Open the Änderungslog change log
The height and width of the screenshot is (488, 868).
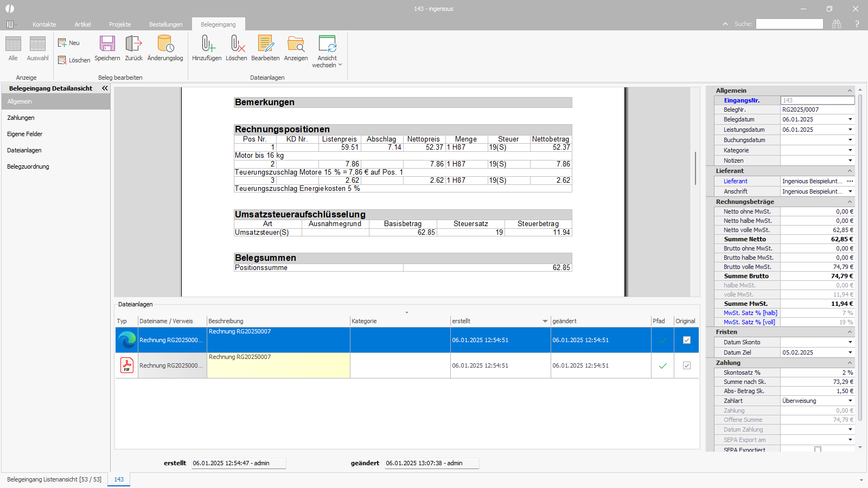(x=165, y=44)
